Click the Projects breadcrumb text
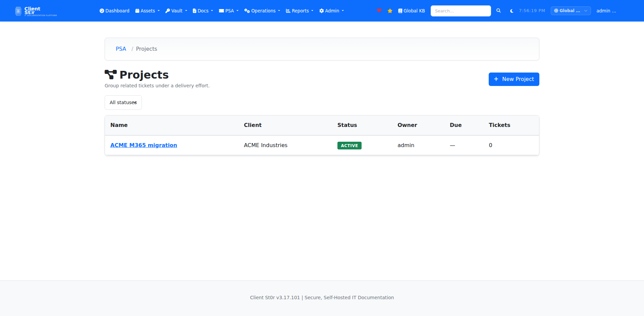644x316 pixels. pyautogui.click(x=147, y=49)
